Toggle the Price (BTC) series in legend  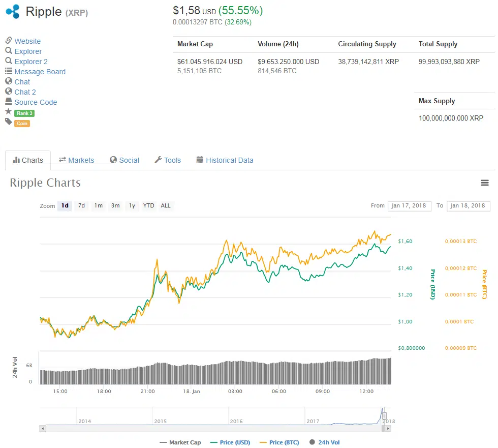(x=279, y=442)
